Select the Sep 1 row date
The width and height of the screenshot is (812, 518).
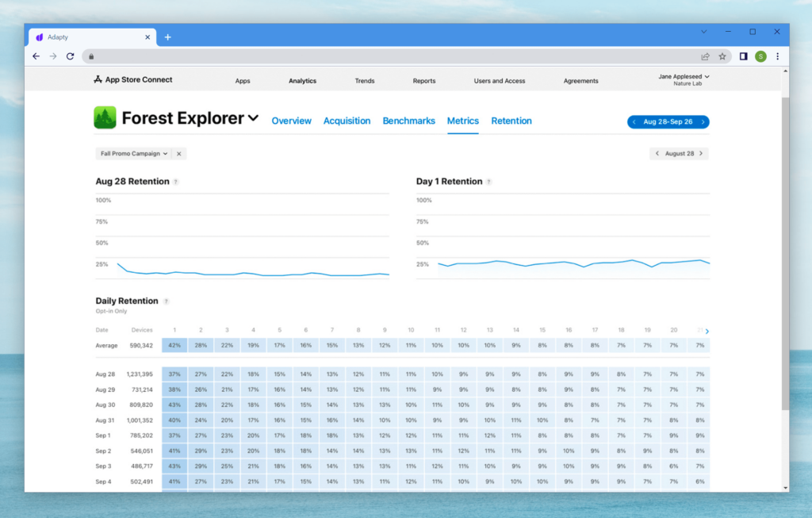(x=103, y=436)
